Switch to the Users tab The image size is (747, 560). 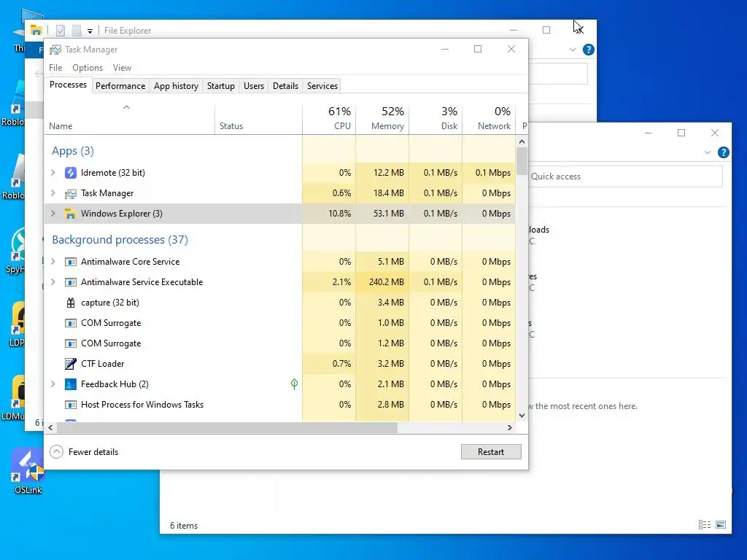pyautogui.click(x=253, y=86)
